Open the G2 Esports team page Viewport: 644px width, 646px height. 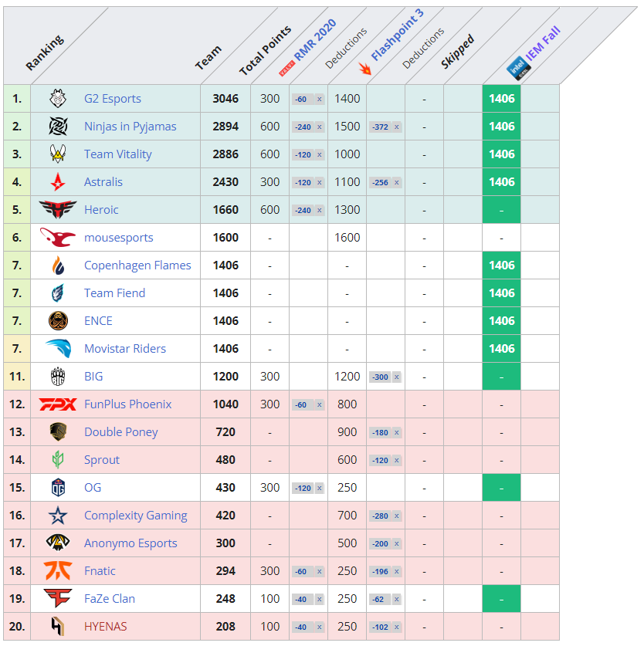[113, 99]
